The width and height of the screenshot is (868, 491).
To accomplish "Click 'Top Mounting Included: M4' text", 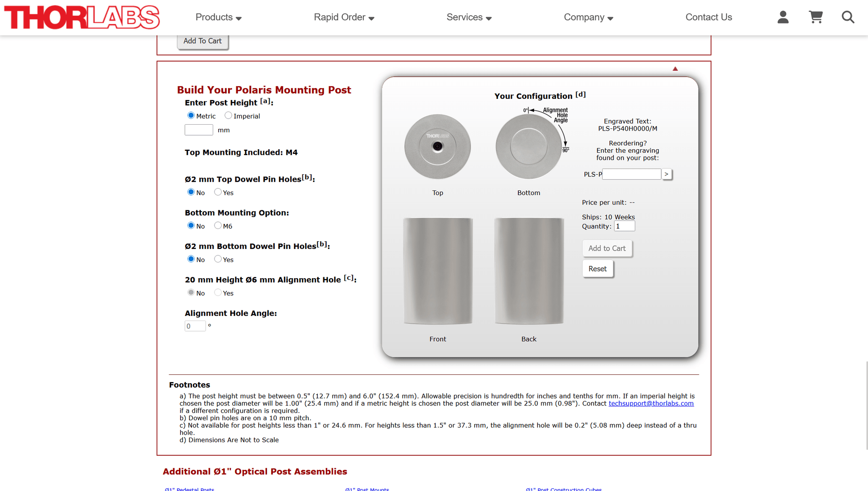I will [x=241, y=153].
